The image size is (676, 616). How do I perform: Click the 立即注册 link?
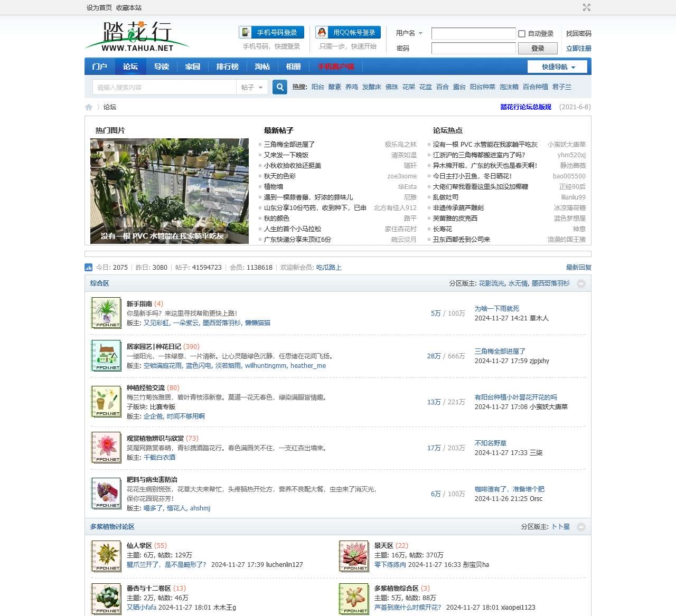pyautogui.click(x=578, y=49)
